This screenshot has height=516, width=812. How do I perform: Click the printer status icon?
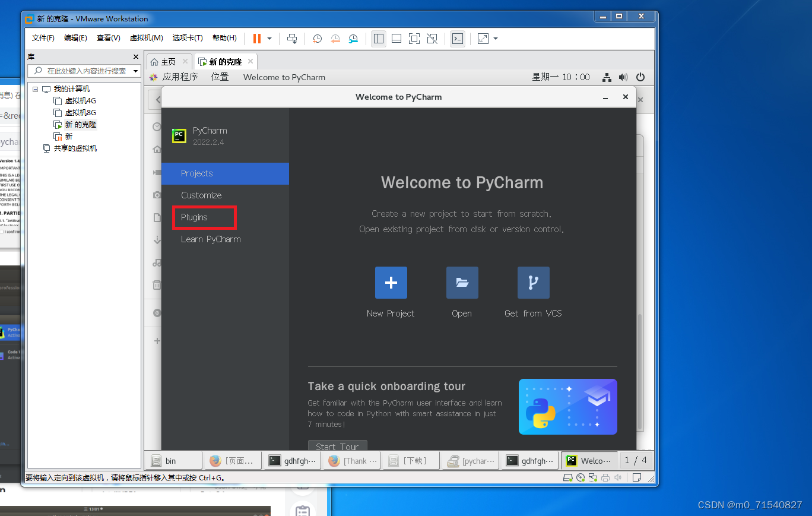(x=605, y=477)
